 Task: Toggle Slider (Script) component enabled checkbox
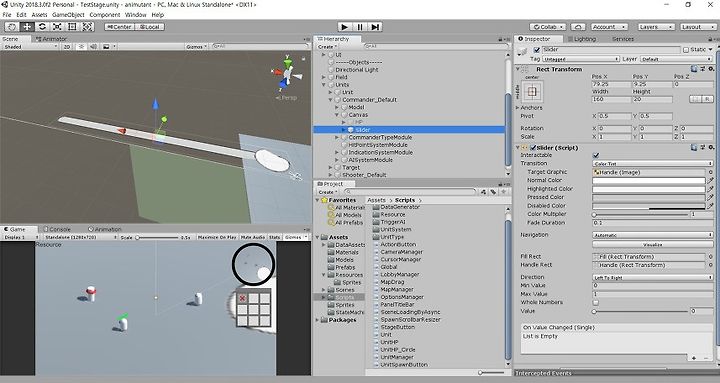coord(533,148)
